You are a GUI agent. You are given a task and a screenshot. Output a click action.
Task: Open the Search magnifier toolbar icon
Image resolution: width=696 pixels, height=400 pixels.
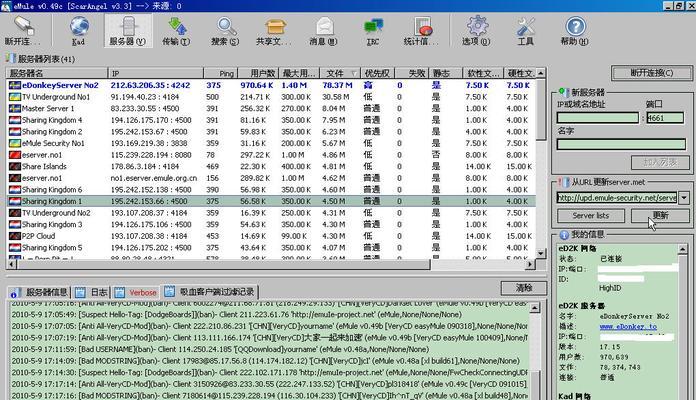[226, 26]
